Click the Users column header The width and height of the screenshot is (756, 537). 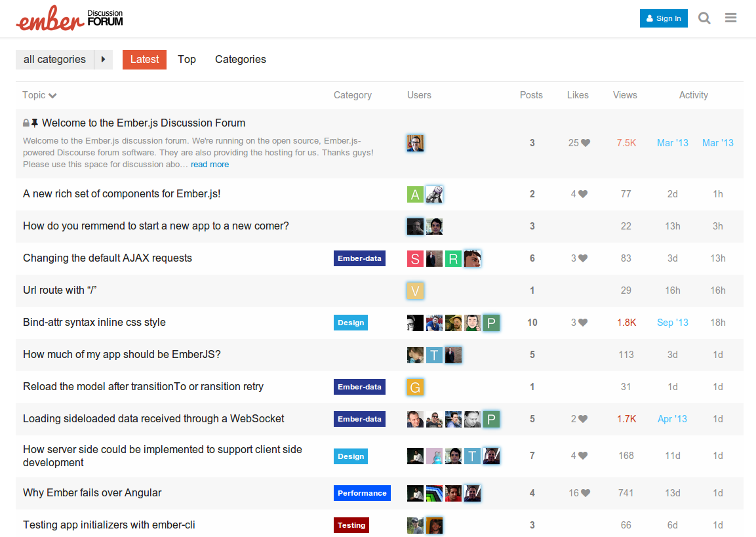tap(419, 95)
